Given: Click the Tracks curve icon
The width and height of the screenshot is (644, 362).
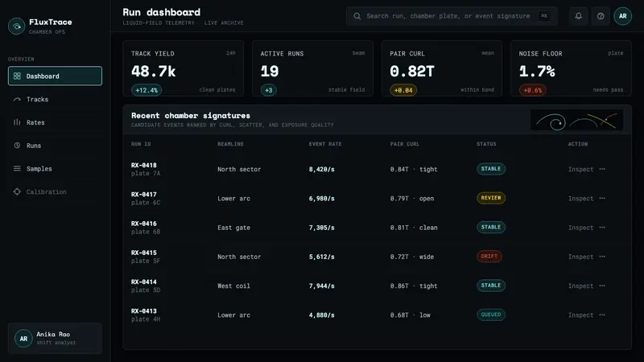Looking at the screenshot, I should coord(17,99).
